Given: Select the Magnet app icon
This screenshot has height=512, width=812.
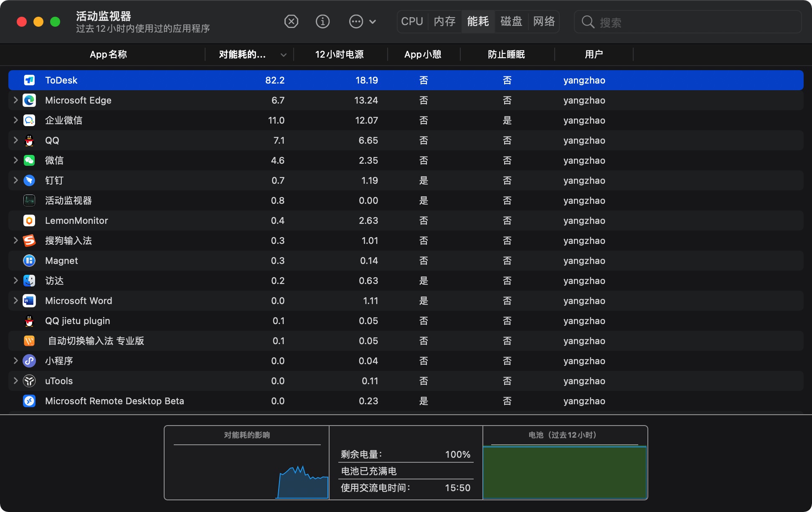Looking at the screenshot, I should [29, 261].
